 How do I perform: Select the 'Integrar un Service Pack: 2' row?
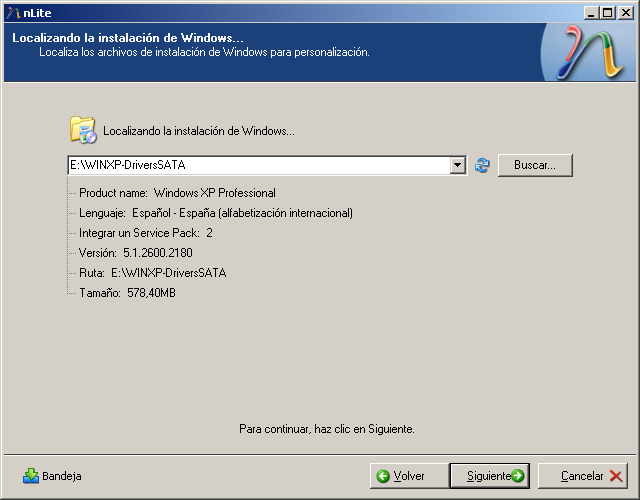[x=146, y=233]
